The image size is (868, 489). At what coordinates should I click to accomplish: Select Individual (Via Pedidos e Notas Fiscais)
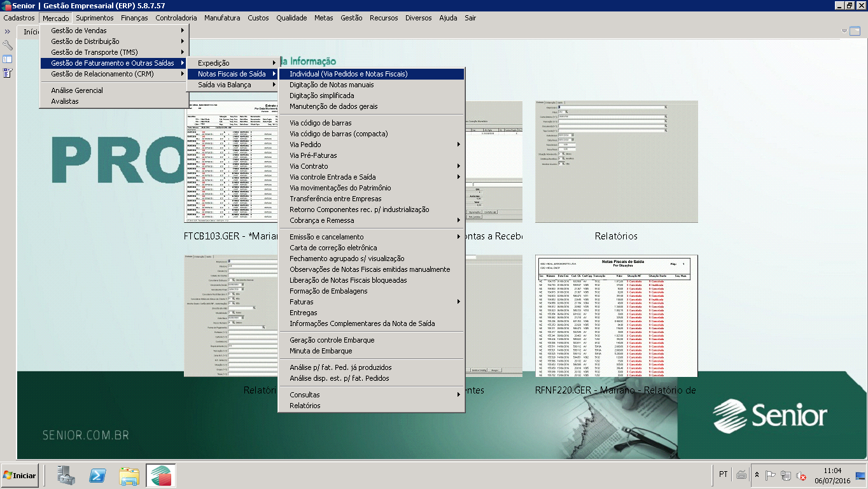[x=372, y=74]
